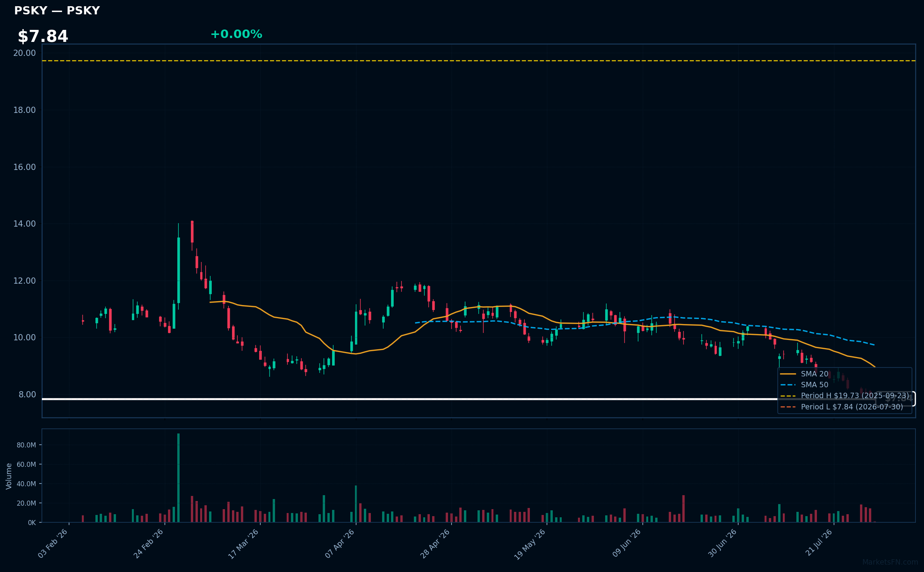Click the 60.0M volume axis label
This screenshot has width=924, height=572.
pyautogui.click(x=26, y=465)
